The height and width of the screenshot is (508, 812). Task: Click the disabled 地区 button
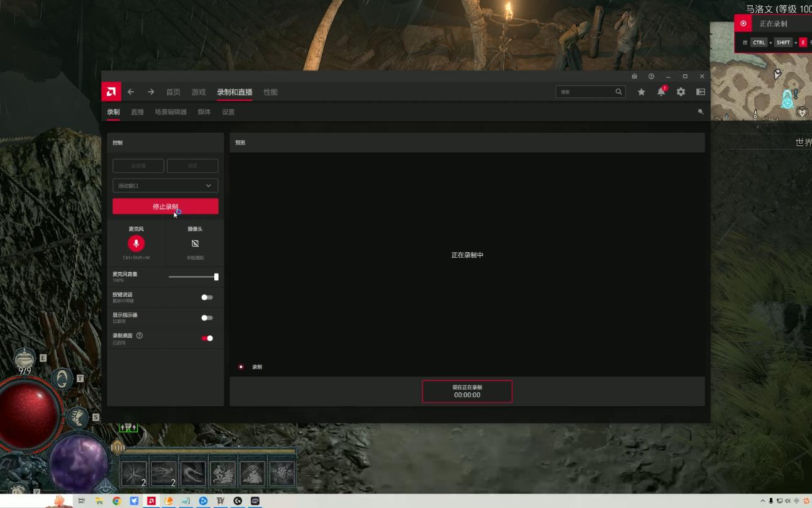[192, 166]
